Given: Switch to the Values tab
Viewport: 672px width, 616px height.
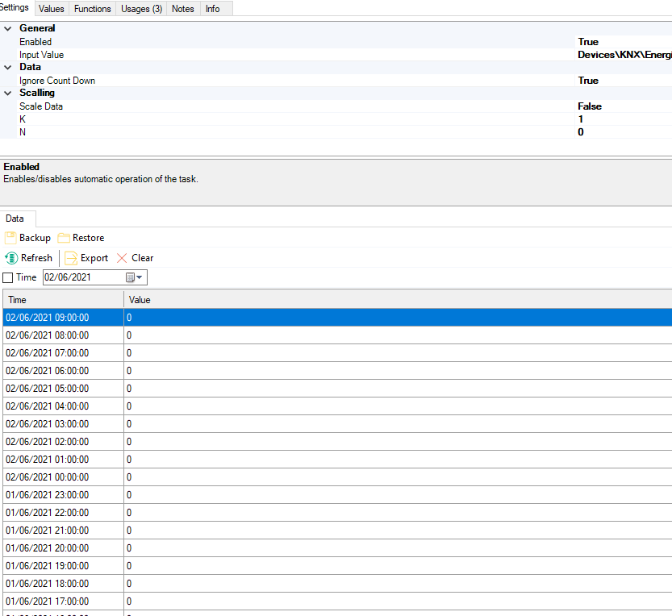Looking at the screenshot, I should coord(52,9).
